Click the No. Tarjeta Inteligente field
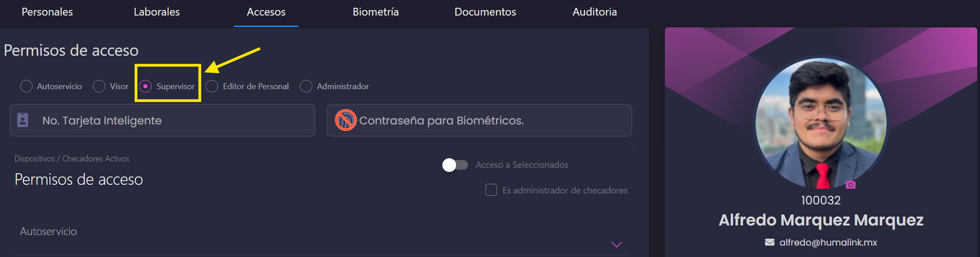Screen dimensions: 980x257 pos(163,120)
